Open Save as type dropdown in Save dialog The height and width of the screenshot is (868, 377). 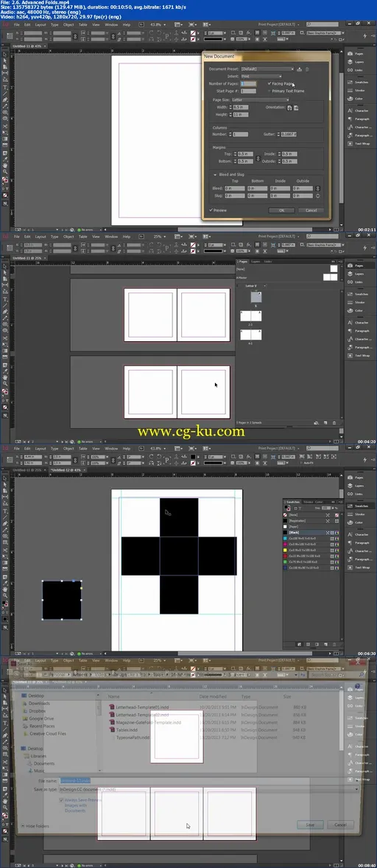(x=210, y=789)
